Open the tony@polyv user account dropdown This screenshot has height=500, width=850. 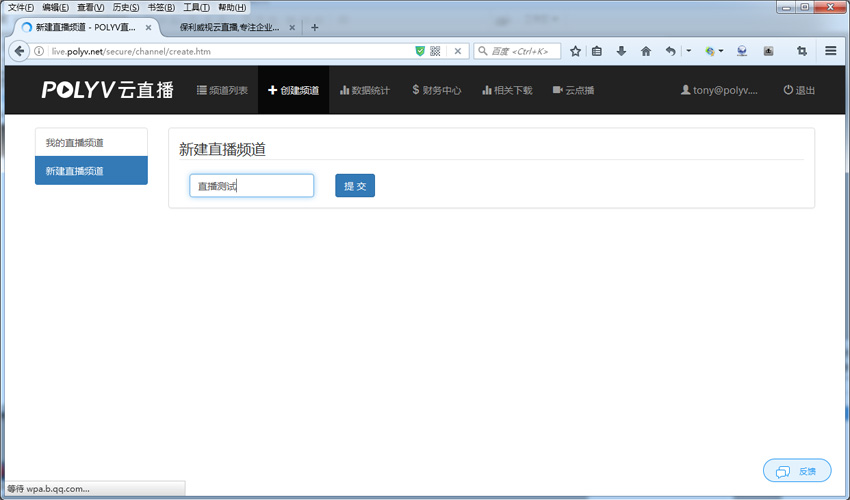coord(719,90)
